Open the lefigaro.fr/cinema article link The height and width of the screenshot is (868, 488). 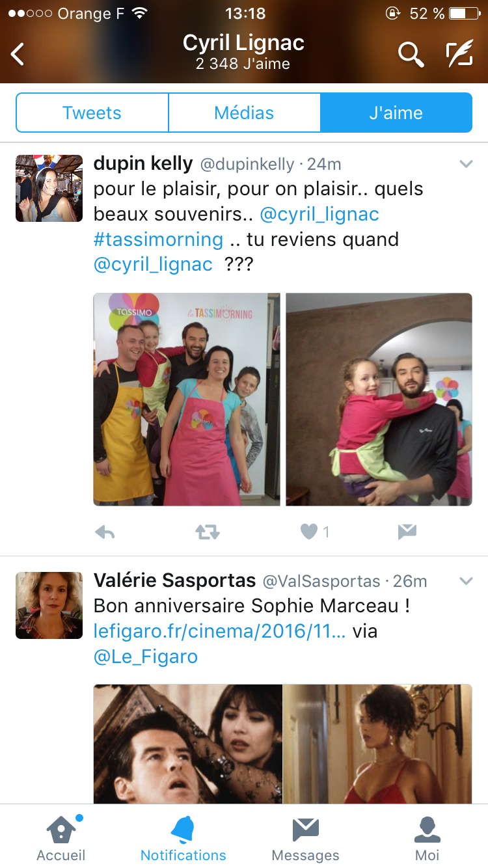pyautogui.click(x=220, y=631)
